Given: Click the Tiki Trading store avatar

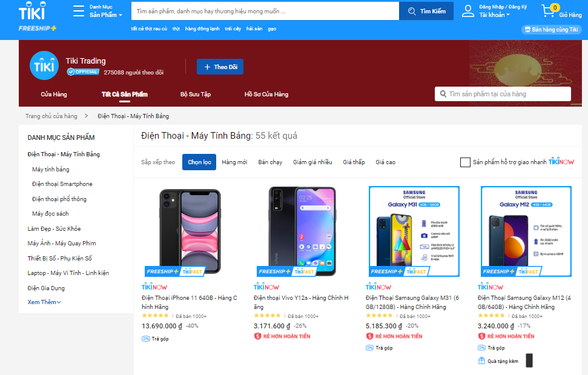Looking at the screenshot, I should 44,66.
